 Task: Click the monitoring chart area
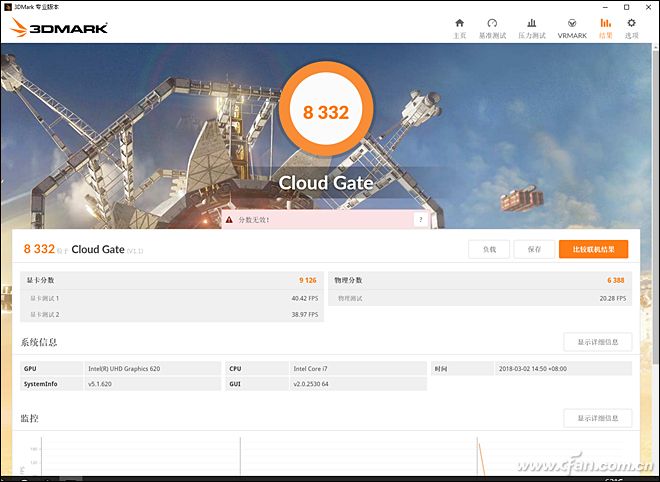click(x=326, y=455)
